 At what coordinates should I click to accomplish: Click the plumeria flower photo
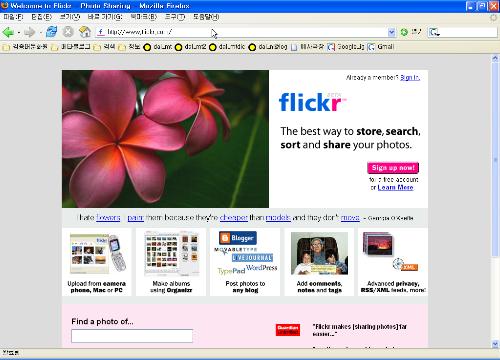pyautogui.click(x=165, y=139)
